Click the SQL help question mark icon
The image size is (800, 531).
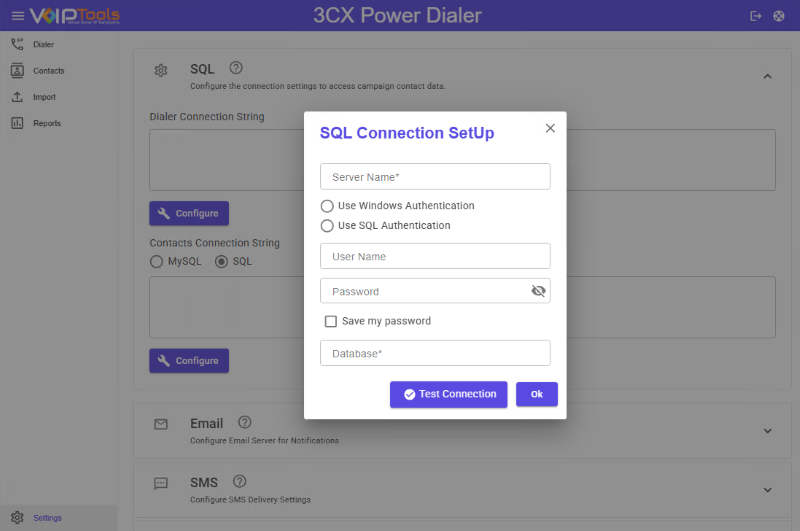(x=236, y=68)
